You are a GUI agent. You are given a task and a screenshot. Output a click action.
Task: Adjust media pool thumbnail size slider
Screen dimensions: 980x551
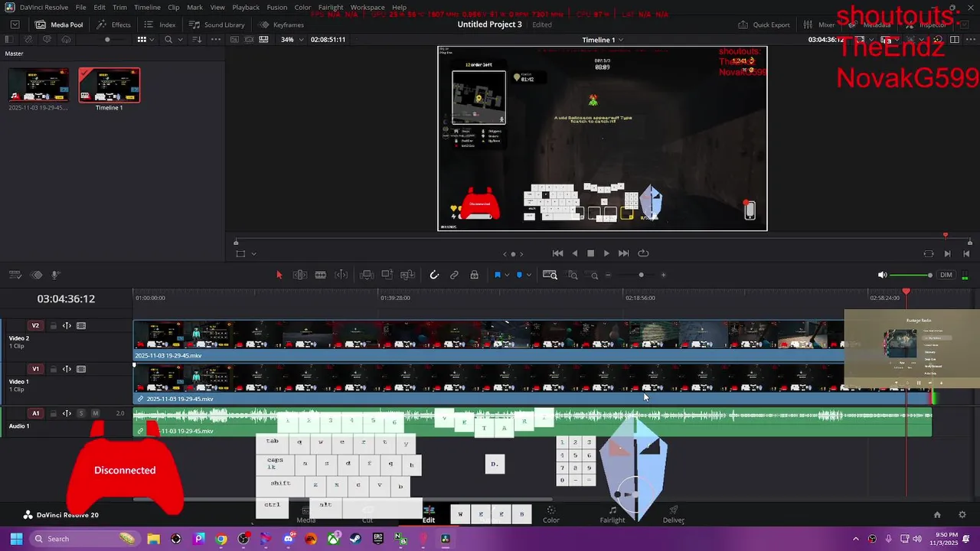point(107,39)
